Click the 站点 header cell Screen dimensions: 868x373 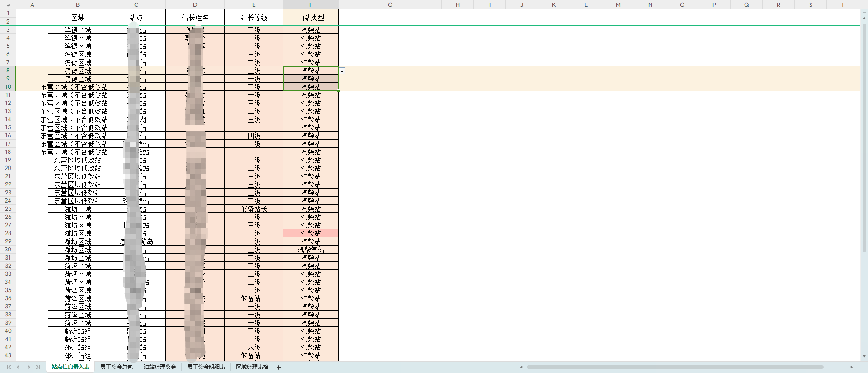click(x=136, y=18)
